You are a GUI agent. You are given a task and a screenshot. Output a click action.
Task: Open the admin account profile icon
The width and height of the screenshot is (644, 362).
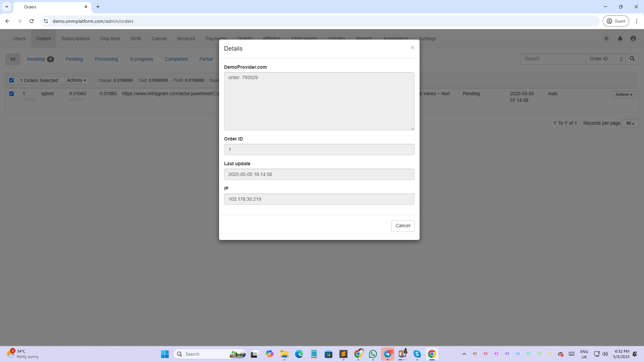coord(633,39)
